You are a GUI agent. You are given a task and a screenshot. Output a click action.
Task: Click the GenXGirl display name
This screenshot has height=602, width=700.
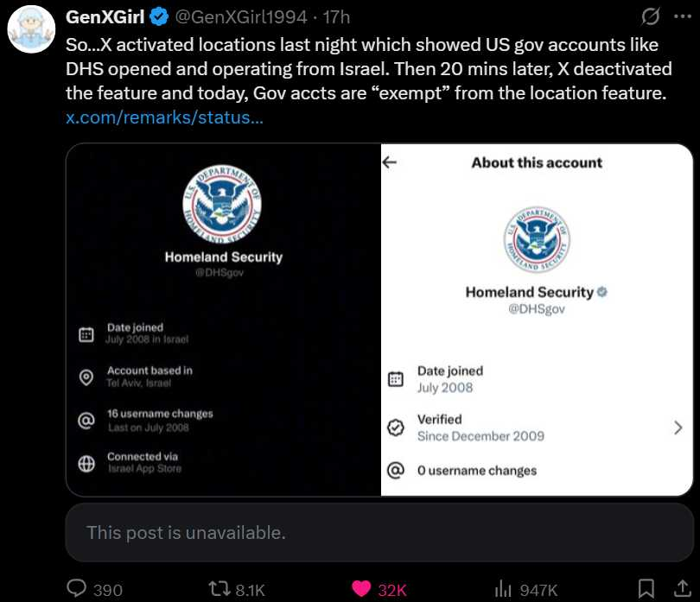tap(105, 17)
